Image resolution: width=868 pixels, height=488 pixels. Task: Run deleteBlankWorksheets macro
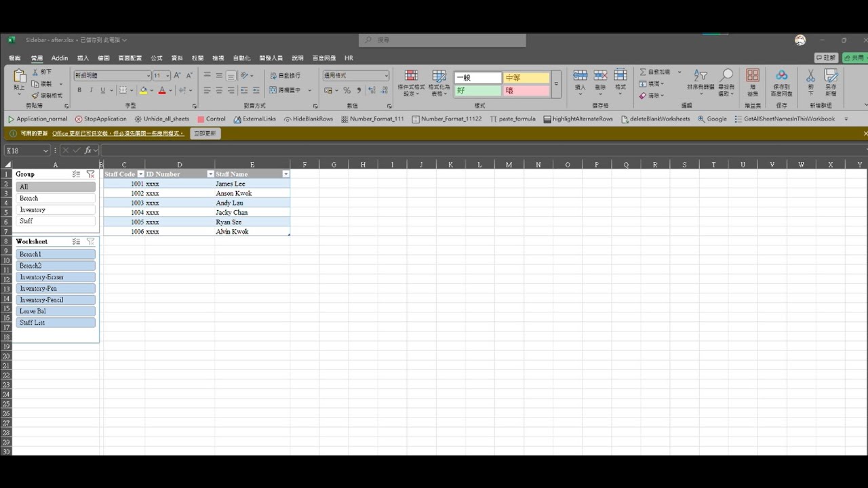(x=655, y=119)
